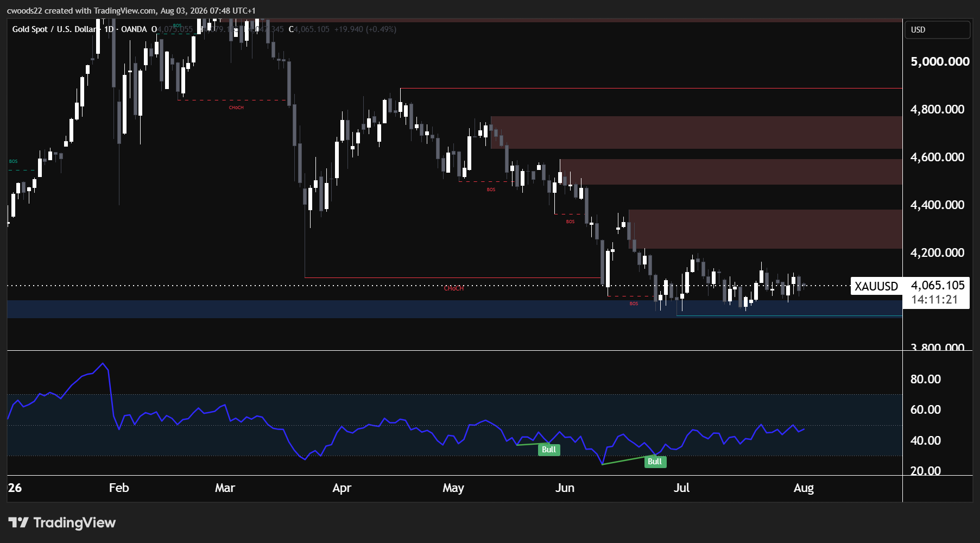Select the upper Bull divergence label on RSI
980x543 pixels.
point(549,450)
